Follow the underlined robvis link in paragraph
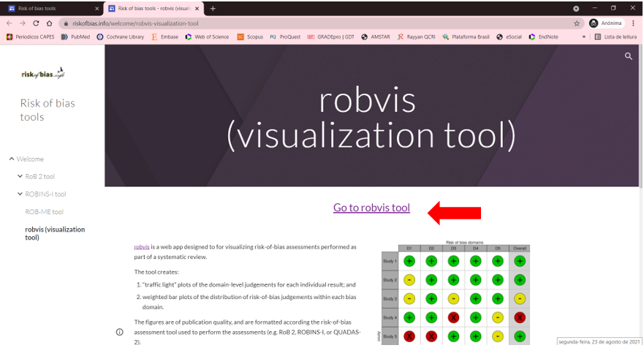 tap(141, 247)
